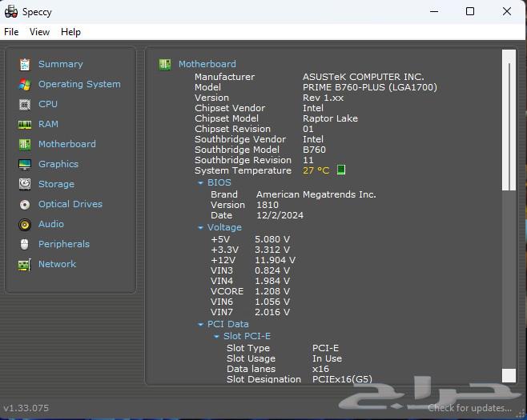
Task: Click the BIOS brand American Megatrends Inc.
Action: [x=316, y=194]
